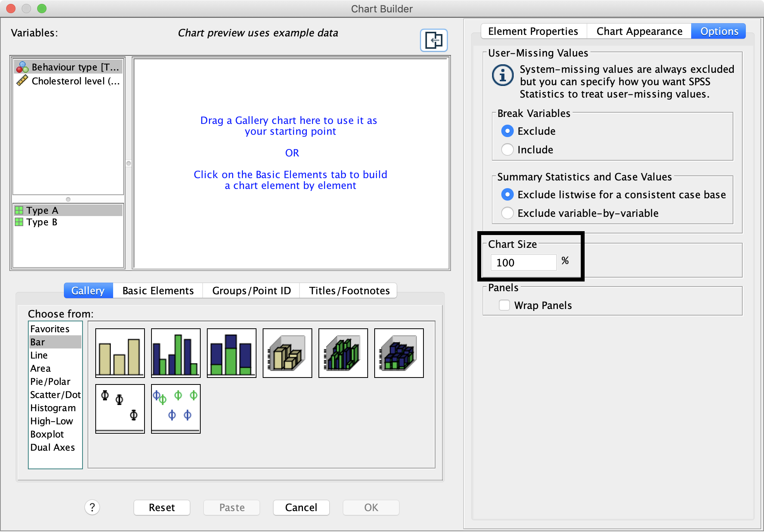
Task: Select Include for Break Variables
Action: [508, 149]
